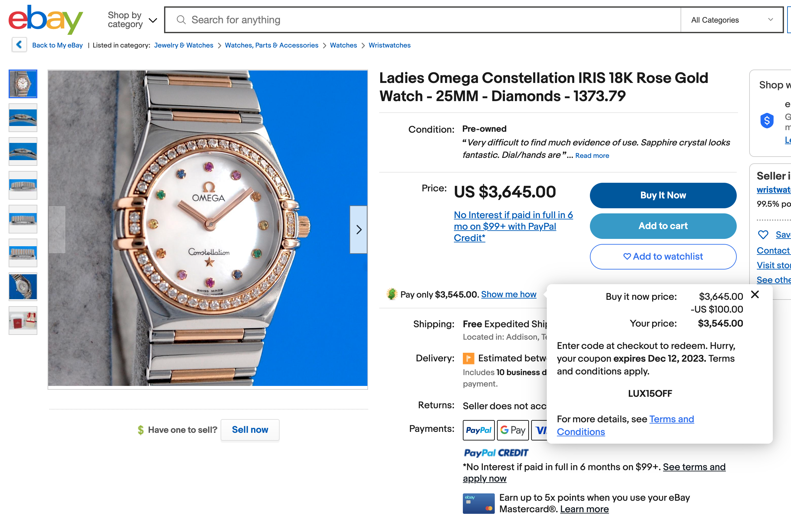This screenshot has height=532, width=791.
Task: Open the Wristwatches breadcrumb category
Action: 389,45
